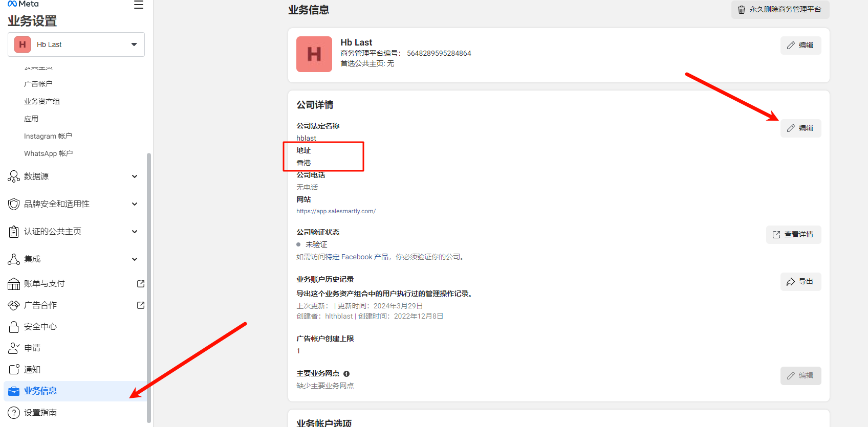Click the 认证的公共主页 clipboard icon
The image size is (868, 427).
[x=14, y=232]
